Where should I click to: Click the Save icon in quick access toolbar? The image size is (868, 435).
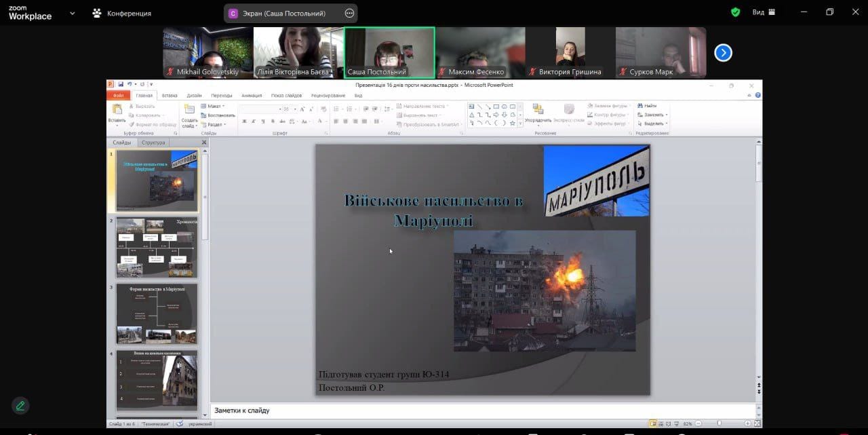pyautogui.click(x=121, y=85)
